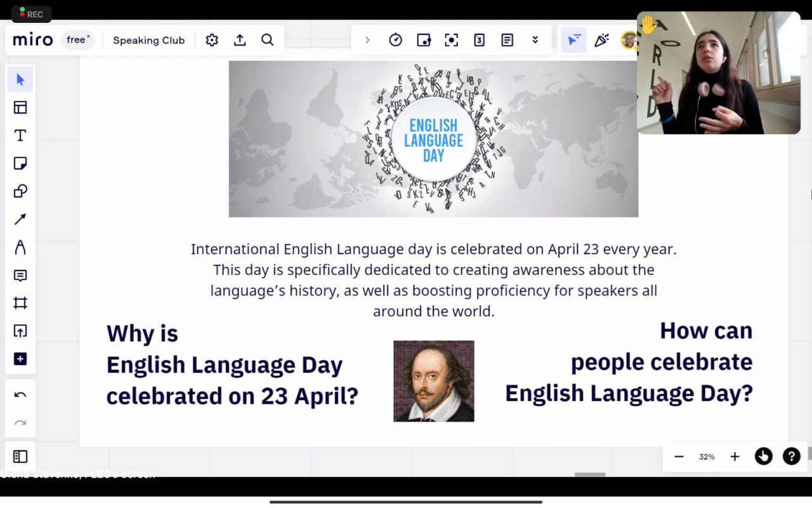Pick the connection line arrow tool
This screenshot has width=812, height=508.
20,219
